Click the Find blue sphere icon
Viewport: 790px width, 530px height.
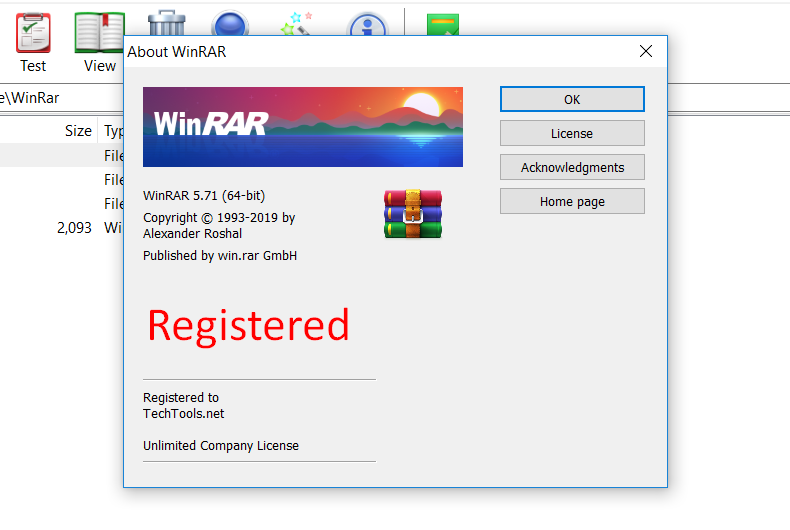coord(230,24)
